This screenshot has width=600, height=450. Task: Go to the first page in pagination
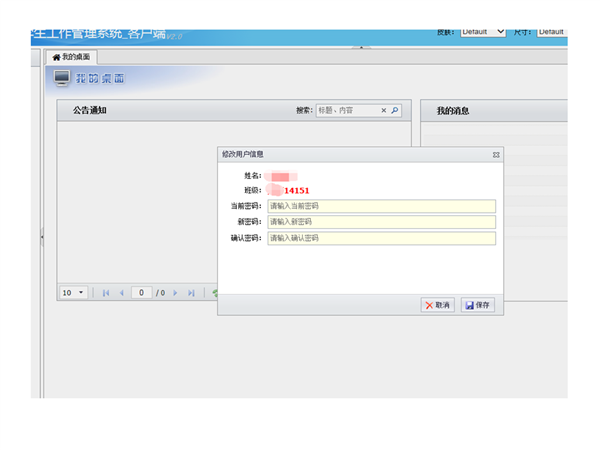coord(105,293)
